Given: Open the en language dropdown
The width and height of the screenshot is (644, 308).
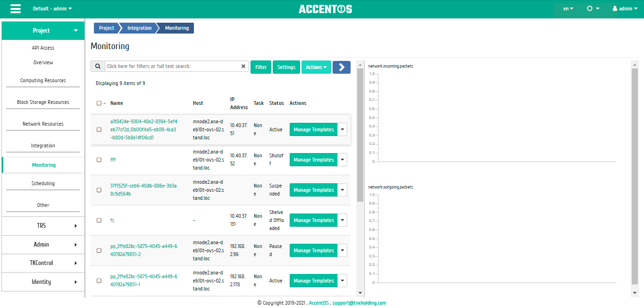Looking at the screenshot, I should tap(569, 9).
